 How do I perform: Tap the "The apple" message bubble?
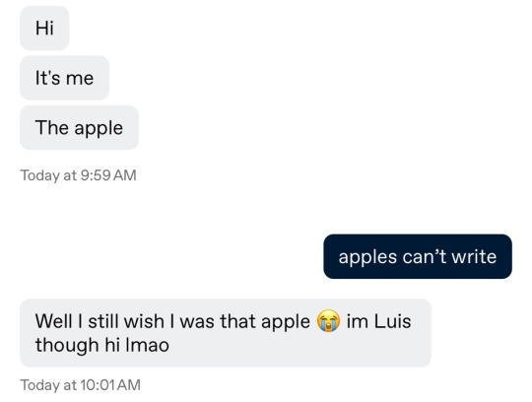point(79,127)
